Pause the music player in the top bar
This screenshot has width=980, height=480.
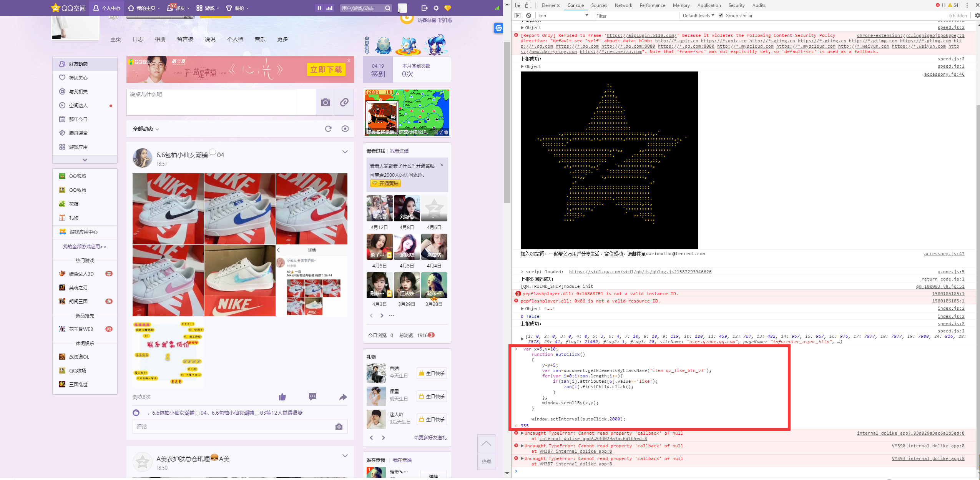319,8
